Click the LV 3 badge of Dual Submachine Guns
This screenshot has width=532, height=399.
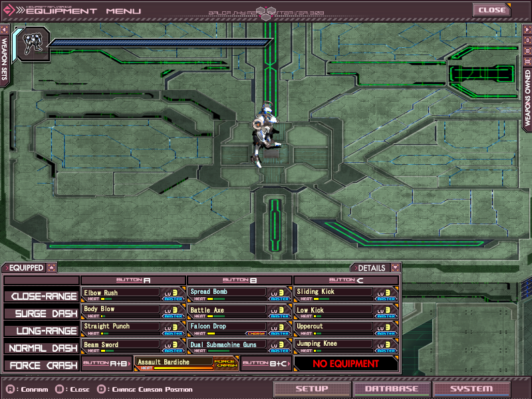tap(277, 344)
